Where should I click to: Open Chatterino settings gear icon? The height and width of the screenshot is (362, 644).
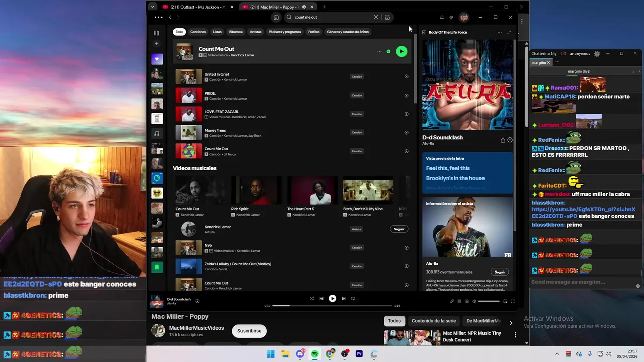597,54
